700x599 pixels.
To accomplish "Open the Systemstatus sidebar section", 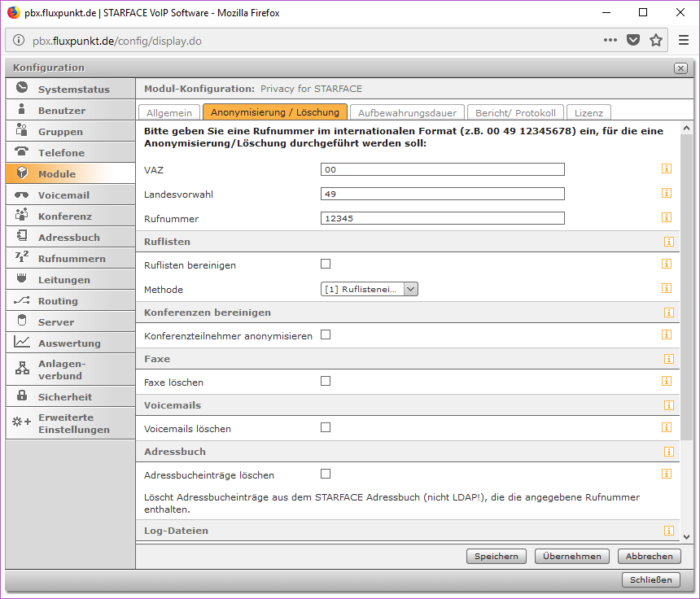I will (71, 89).
